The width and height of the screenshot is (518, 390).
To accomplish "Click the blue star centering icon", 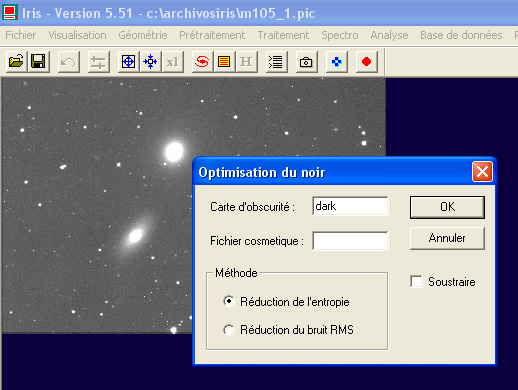I will (x=150, y=62).
